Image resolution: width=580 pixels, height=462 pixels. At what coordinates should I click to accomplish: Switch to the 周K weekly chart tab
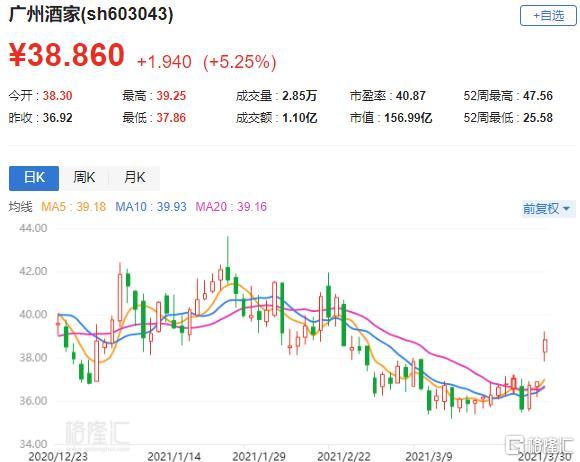point(84,178)
